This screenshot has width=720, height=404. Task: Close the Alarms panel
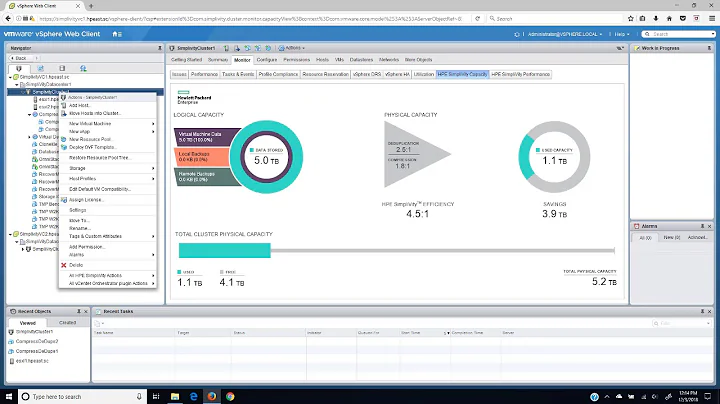point(709,226)
